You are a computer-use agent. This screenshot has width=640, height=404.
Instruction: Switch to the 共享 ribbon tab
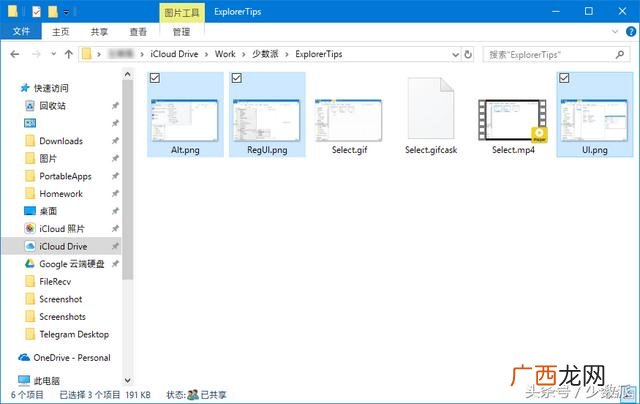click(x=99, y=32)
